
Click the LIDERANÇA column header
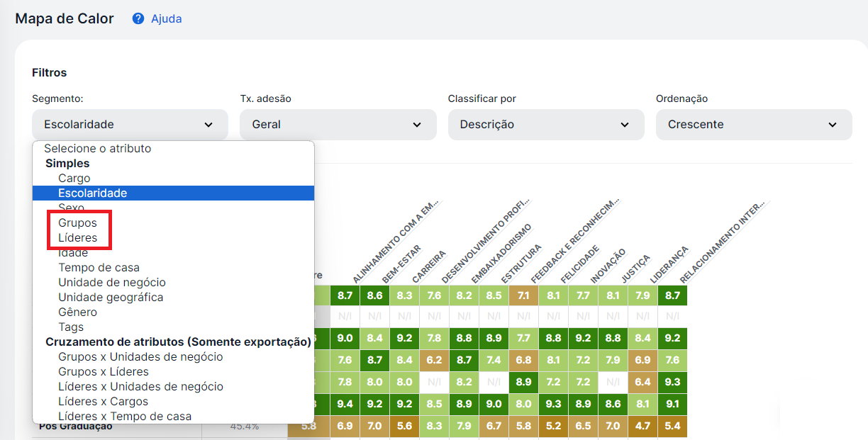669,265
